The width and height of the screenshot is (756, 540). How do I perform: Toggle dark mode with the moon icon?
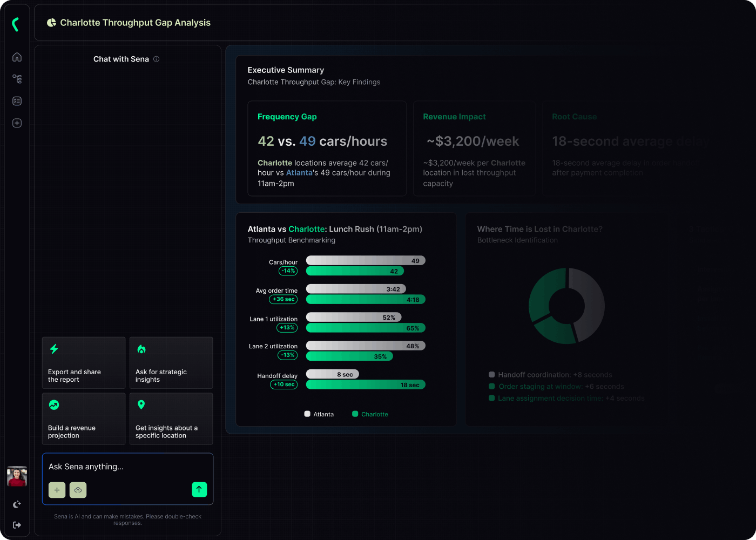point(17,504)
